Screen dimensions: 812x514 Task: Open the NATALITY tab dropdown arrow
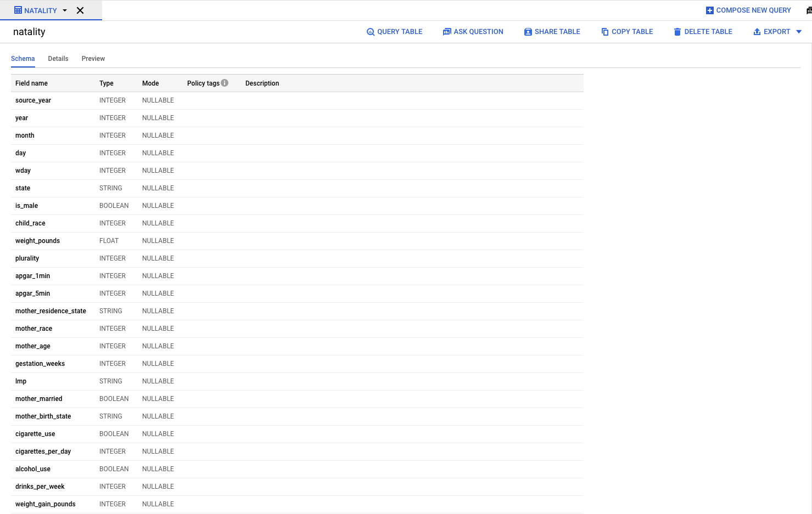[65, 10]
